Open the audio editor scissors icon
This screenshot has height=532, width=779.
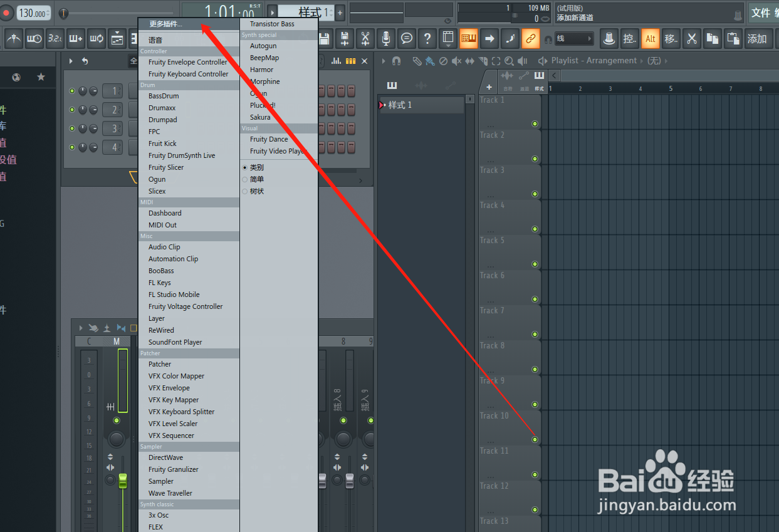click(365, 39)
